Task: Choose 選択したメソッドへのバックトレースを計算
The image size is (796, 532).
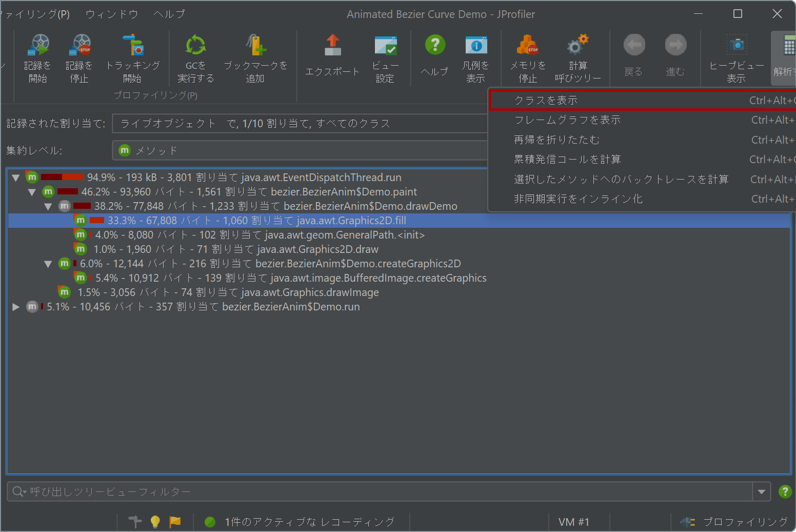Action: click(643, 179)
